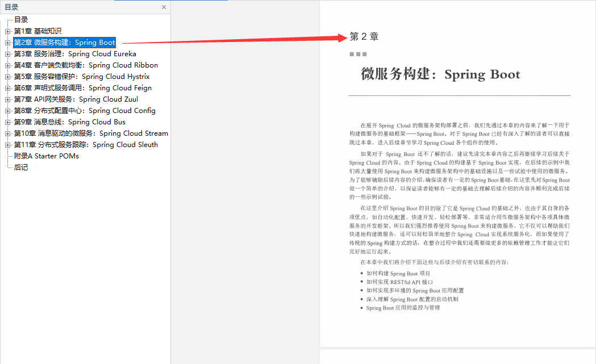596x364 pixels.
Task: Navigate to 第8章 Spring Cloud Config bookmark
Action: click(x=85, y=111)
